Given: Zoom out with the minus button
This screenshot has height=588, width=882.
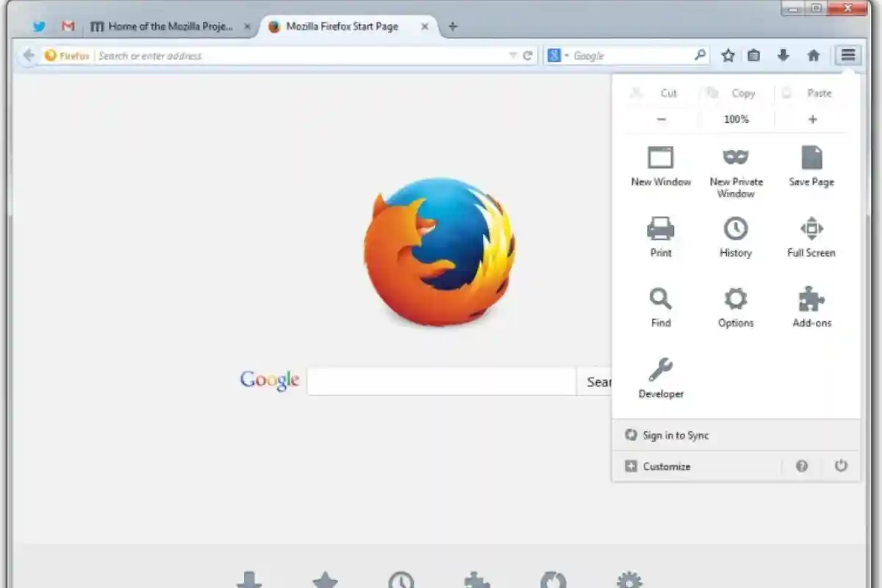Looking at the screenshot, I should 661,119.
